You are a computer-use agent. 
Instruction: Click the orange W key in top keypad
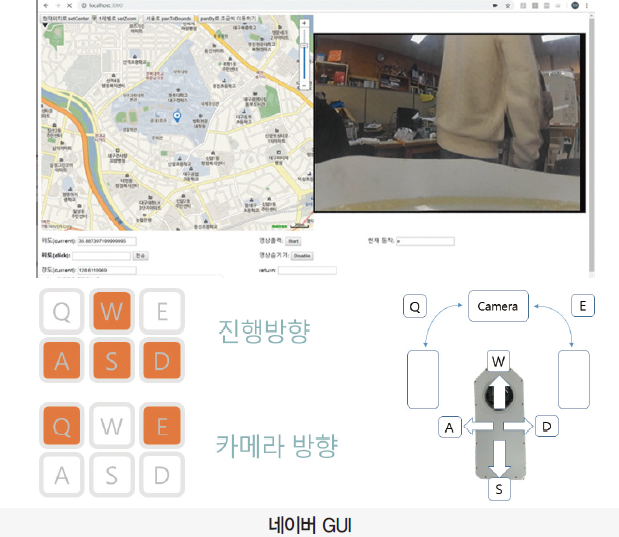[x=112, y=311]
